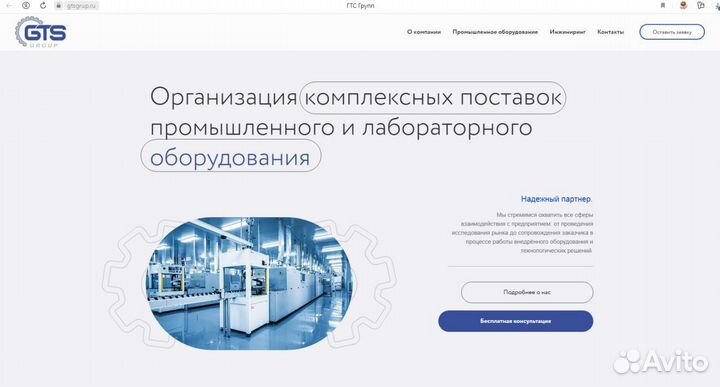Click the factory production line image
The width and height of the screenshot is (720, 387).
(x=249, y=283)
